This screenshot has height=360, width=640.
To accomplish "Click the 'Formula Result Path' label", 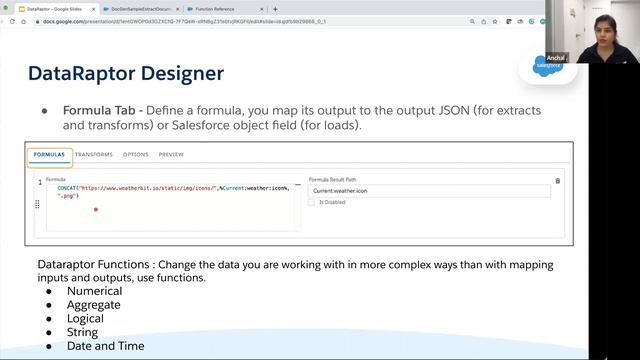I will point(333,180).
